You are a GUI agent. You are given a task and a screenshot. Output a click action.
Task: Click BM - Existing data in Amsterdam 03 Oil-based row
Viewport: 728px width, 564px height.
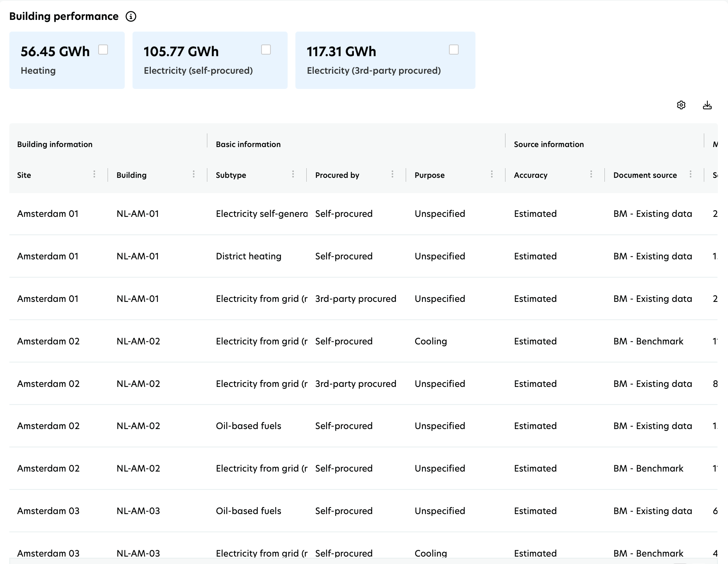653,511
